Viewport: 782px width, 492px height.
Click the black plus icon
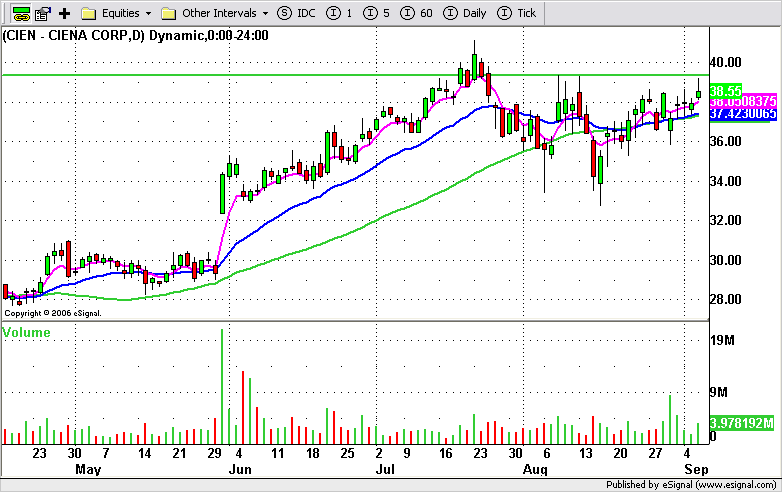tap(64, 13)
